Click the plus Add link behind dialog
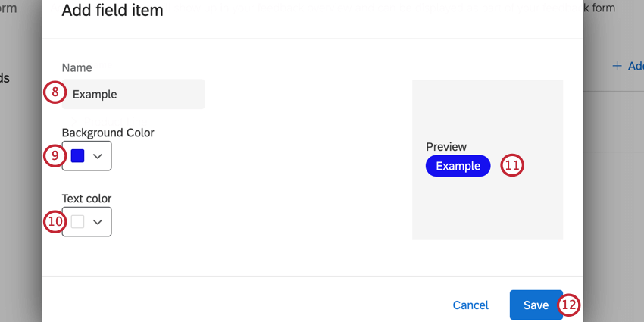Image resolution: width=644 pixels, height=322 pixels. click(x=627, y=67)
